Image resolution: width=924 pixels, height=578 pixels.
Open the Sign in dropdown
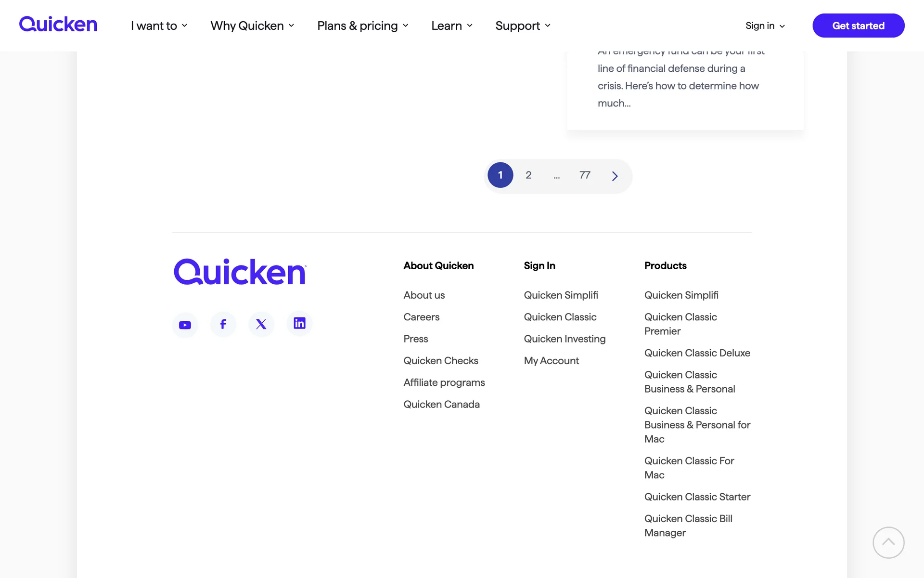[x=765, y=26]
